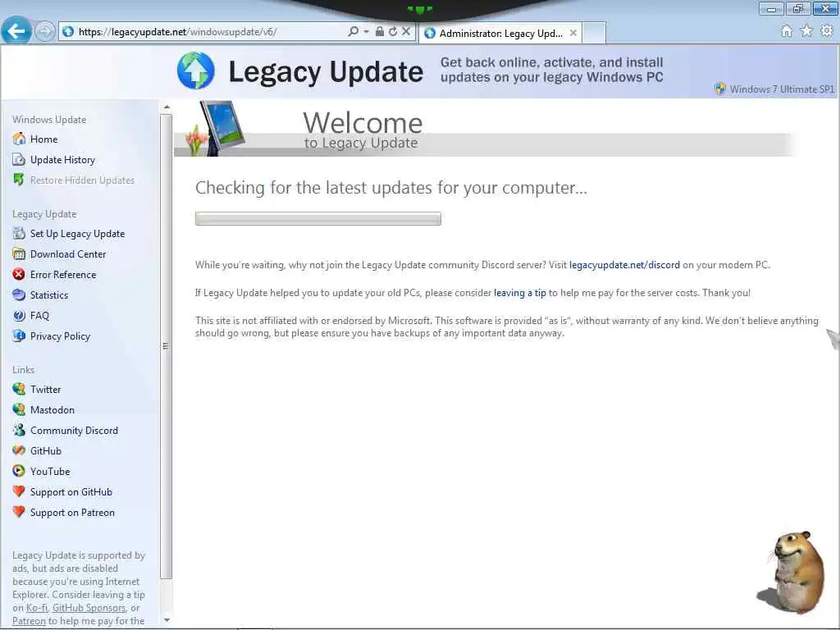The image size is (840, 630).
Task: Open the FAQ link
Action: 39,316
